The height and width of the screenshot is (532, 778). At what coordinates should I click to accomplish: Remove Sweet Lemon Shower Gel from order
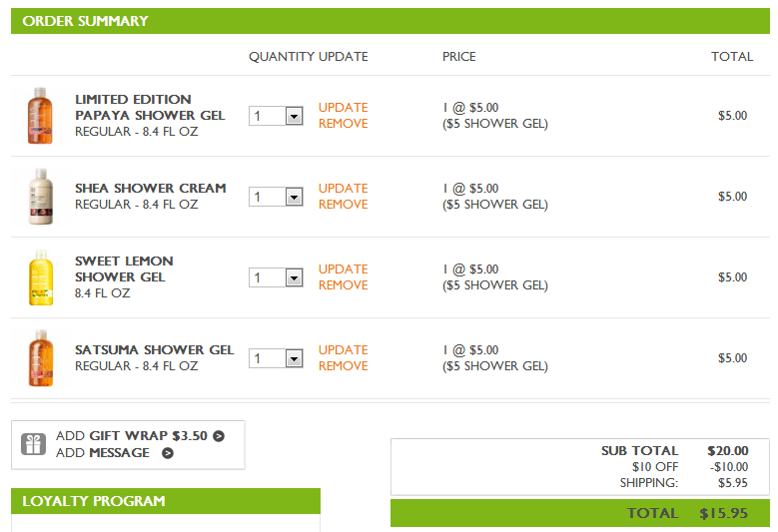click(x=343, y=285)
